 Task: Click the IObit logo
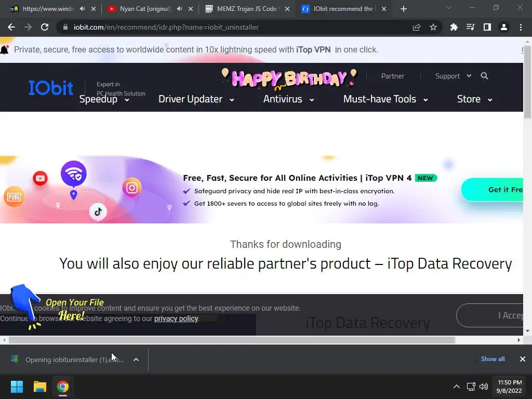pyautogui.click(x=50, y=88)
